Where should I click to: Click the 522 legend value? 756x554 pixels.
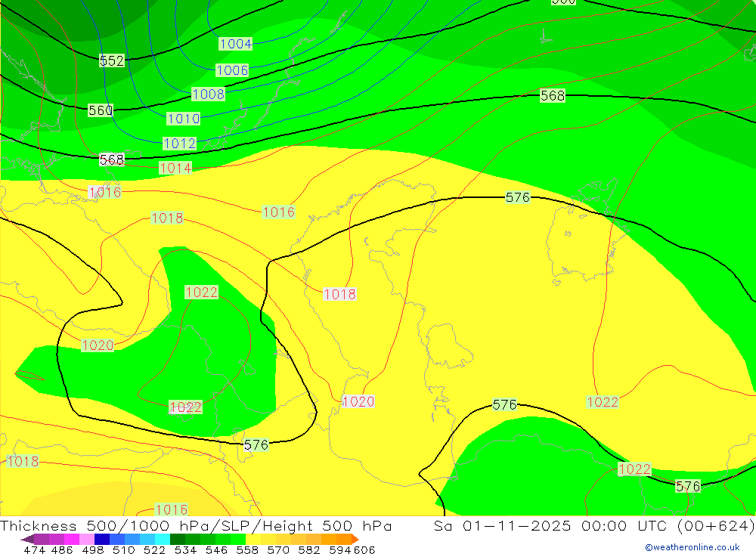[154, 549]
